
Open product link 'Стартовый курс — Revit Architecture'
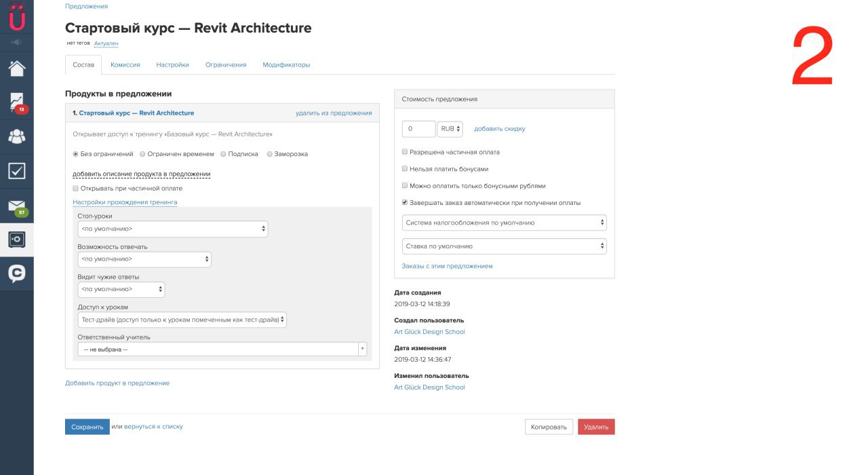point(136,113)
